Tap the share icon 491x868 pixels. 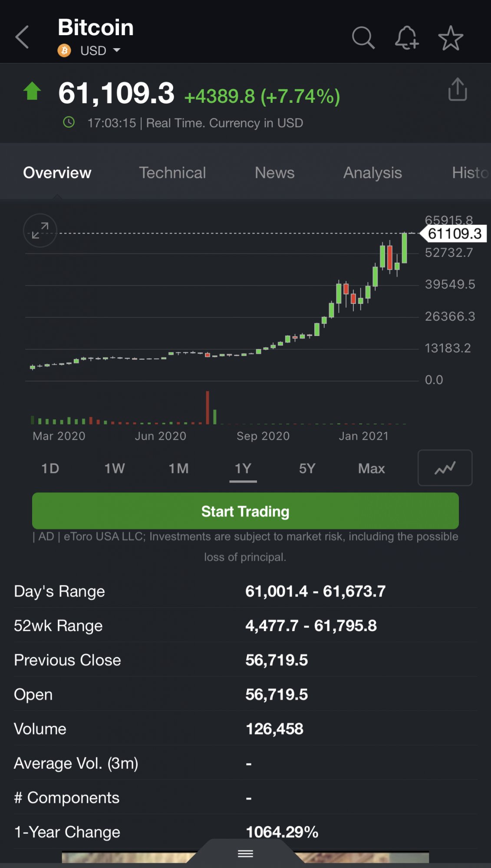[458, 90]
